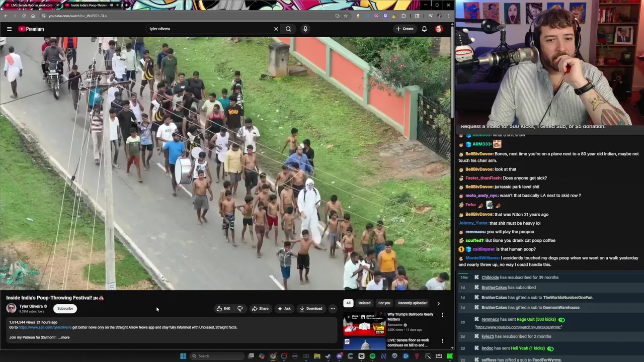Open options for Trump's Ballroom suggested video

coord(442,315)
